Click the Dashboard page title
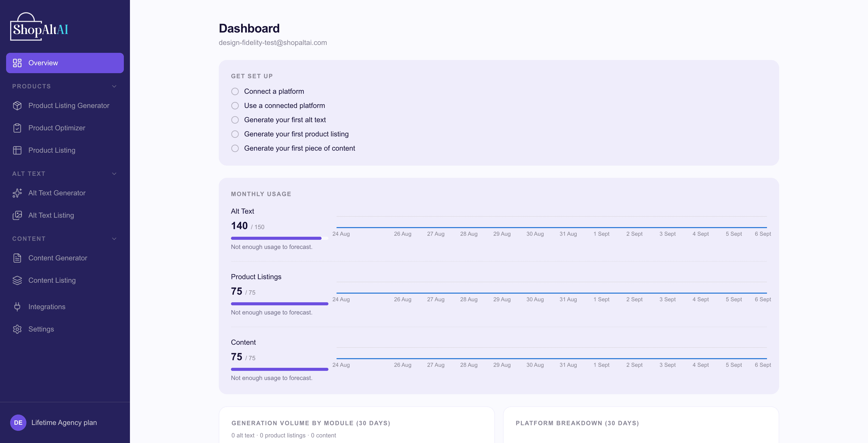Image resolution: width=868 pixels, height=443 pixels. click(x=249, y=28)
